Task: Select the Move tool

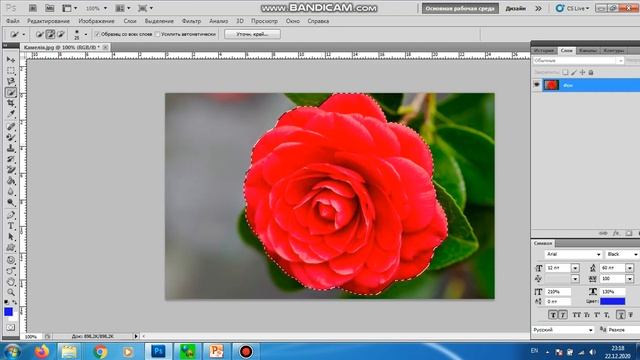Action: (11, 60)
